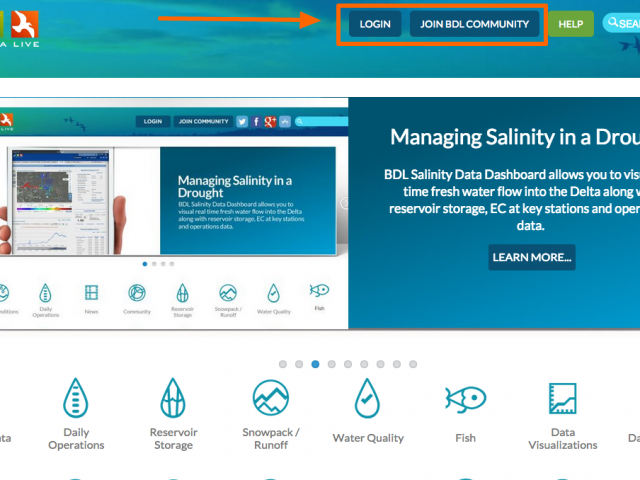
Task: Click Google Plus icon in slide preview
Action: (270, 121)
